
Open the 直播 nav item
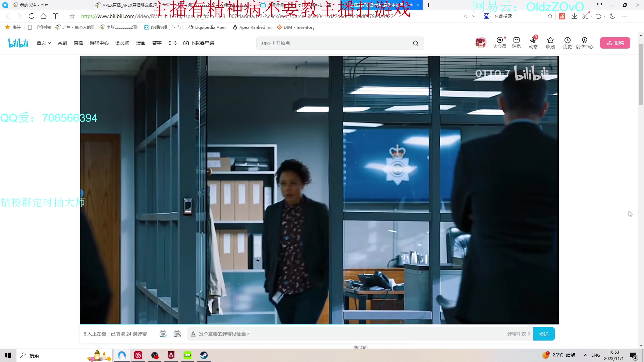click(78, 43)
